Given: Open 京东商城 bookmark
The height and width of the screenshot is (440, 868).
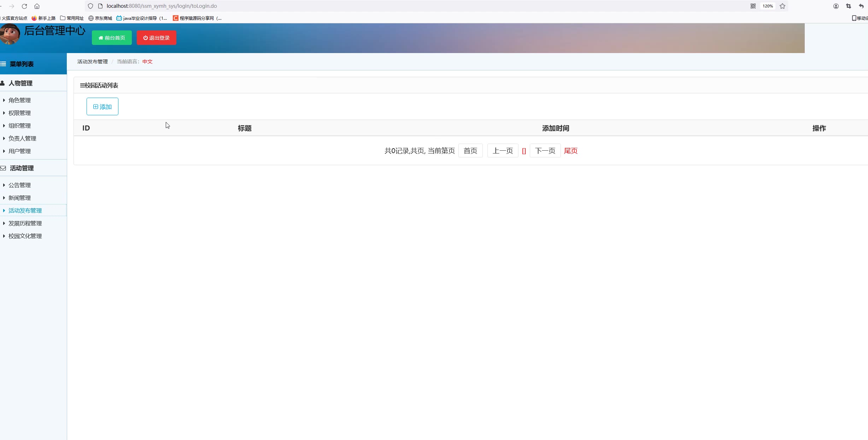Looking at the screenshot, I should (x=100, y=18).
